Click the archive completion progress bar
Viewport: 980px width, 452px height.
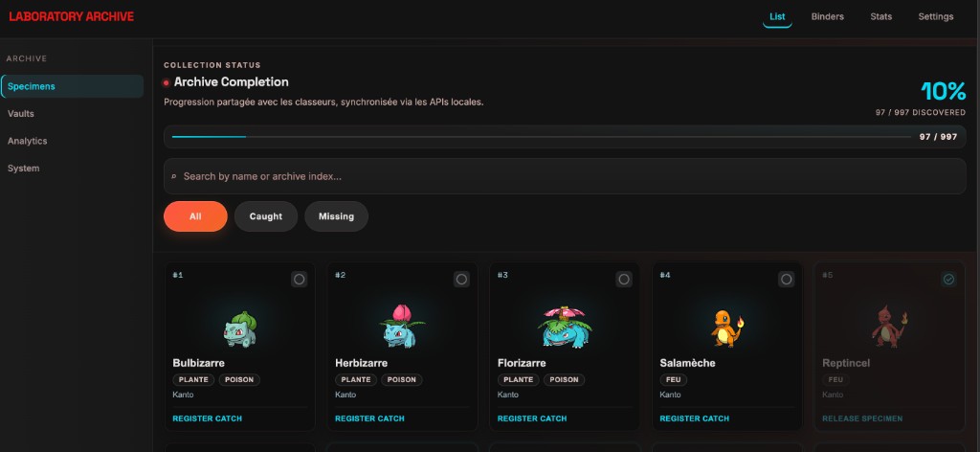[x=542, y=137]
